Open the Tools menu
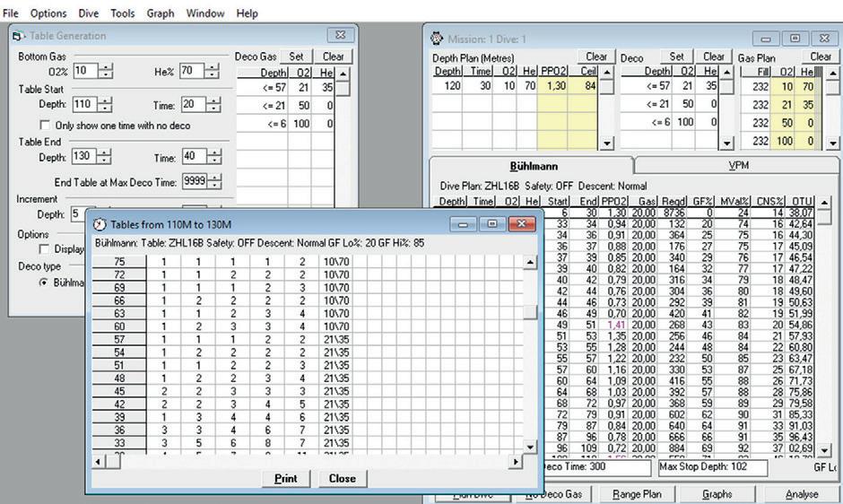The height and width of the screenshot is (504, 843). pos(123,13)
